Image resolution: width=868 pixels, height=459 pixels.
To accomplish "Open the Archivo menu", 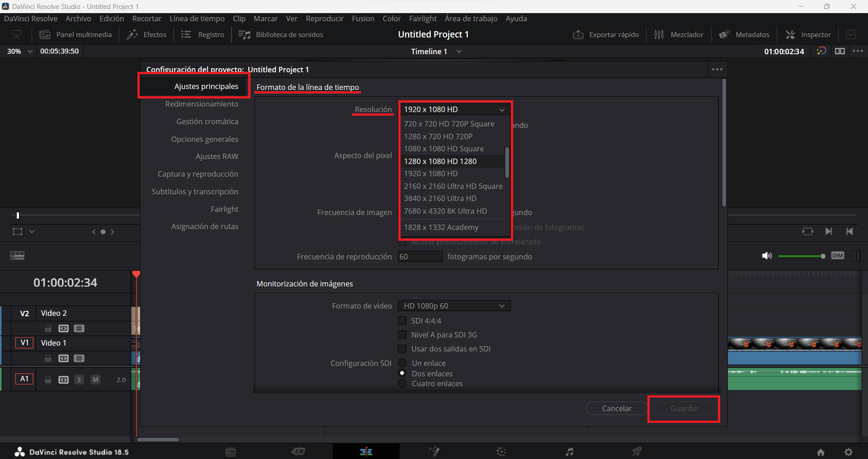I will pos(78,19).
